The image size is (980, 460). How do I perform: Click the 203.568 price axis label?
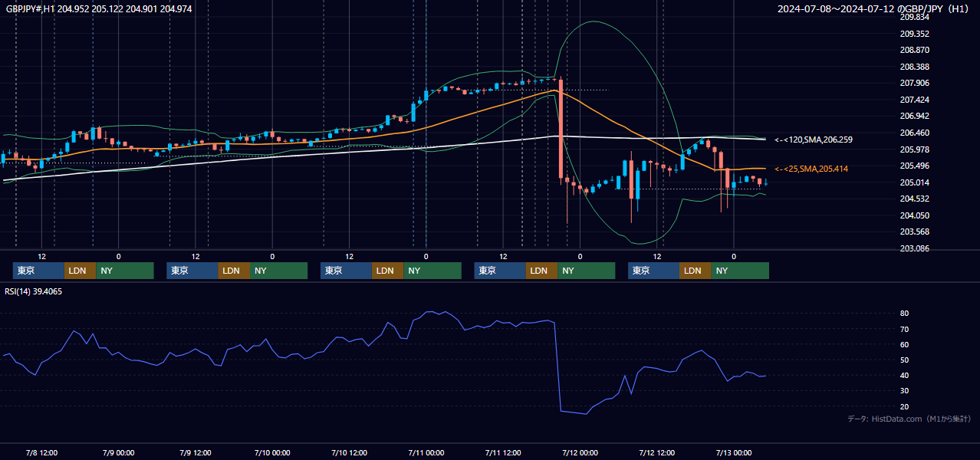914,232
